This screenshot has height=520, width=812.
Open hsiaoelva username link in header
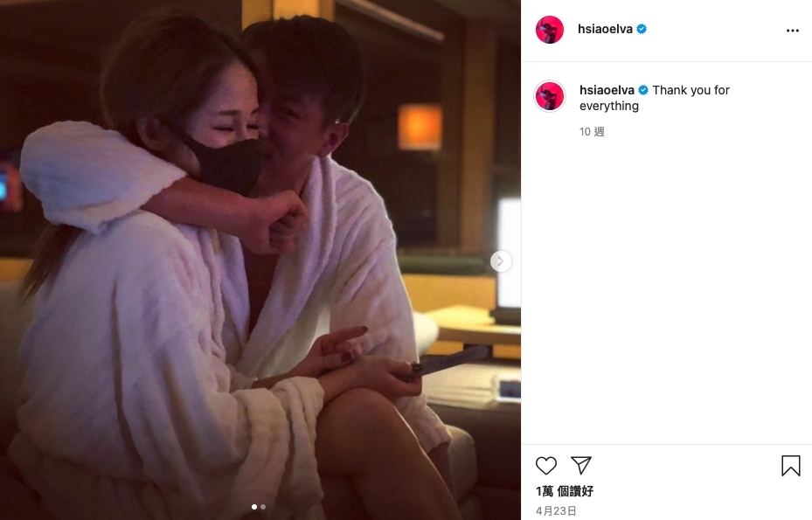605,30
